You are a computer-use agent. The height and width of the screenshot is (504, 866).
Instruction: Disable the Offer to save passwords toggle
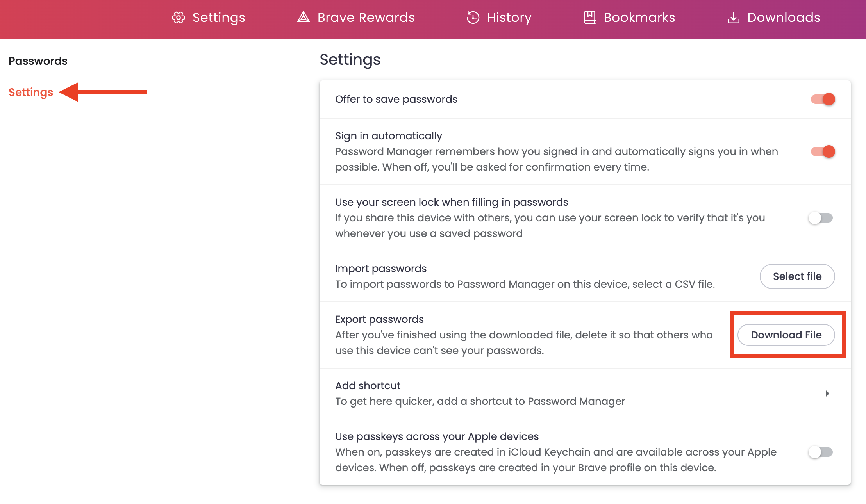[x=823, y=99]
